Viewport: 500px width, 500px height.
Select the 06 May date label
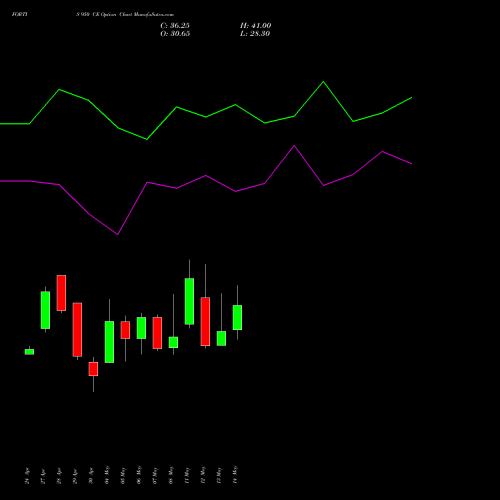pyautogui.click(x=139, y=475)
